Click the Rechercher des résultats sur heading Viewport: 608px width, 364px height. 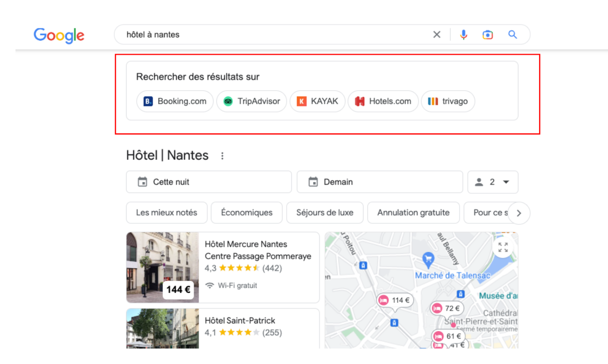pyautogui.click(x=198, y=77)
